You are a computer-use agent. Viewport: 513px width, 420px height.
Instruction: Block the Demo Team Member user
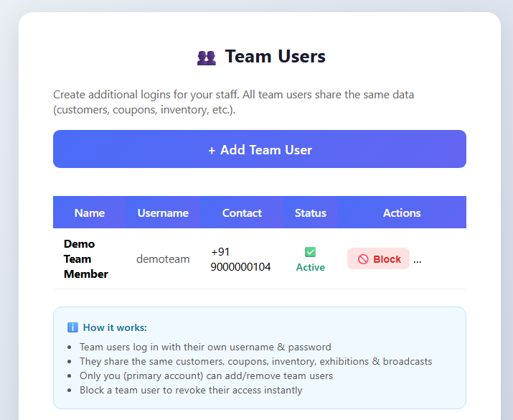(x=378, y=258)
